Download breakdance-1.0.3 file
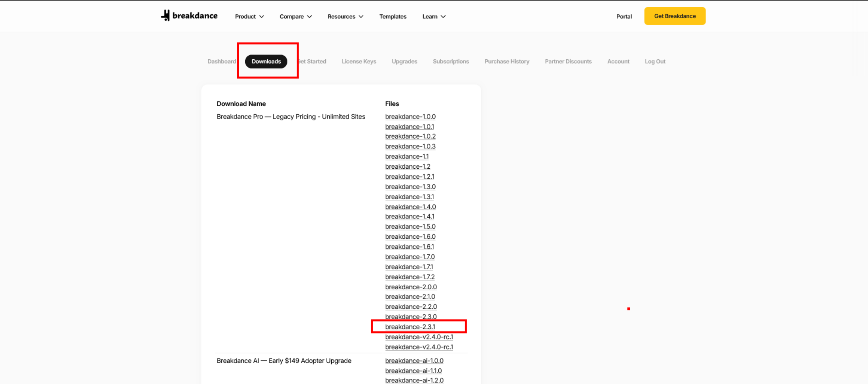 (x=410, y=146)
